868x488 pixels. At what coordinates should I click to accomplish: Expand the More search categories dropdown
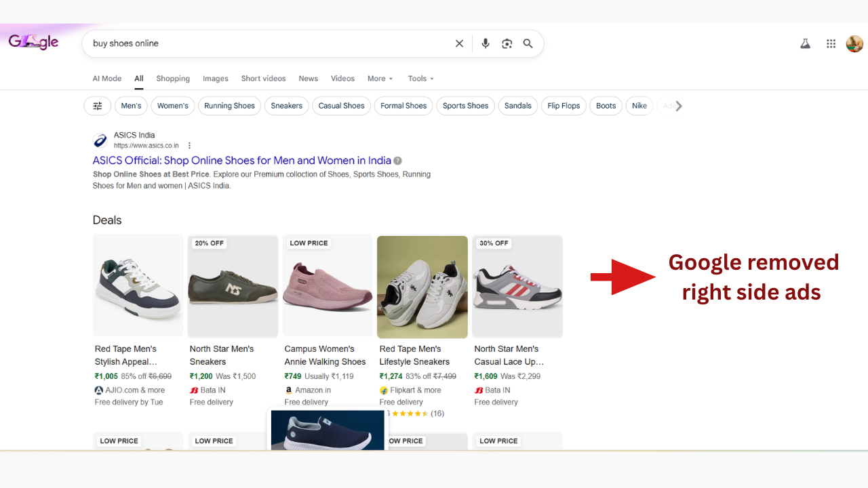[380, 79]
